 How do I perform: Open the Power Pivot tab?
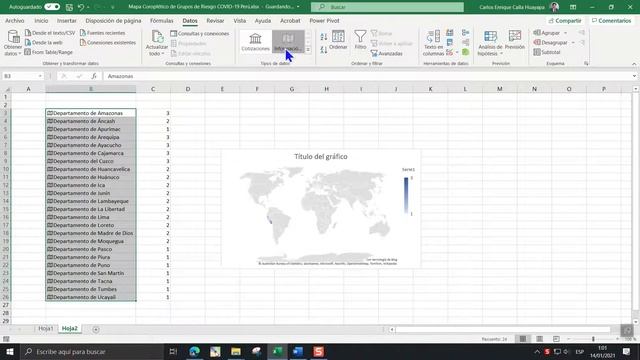click(x=324, y=20)
